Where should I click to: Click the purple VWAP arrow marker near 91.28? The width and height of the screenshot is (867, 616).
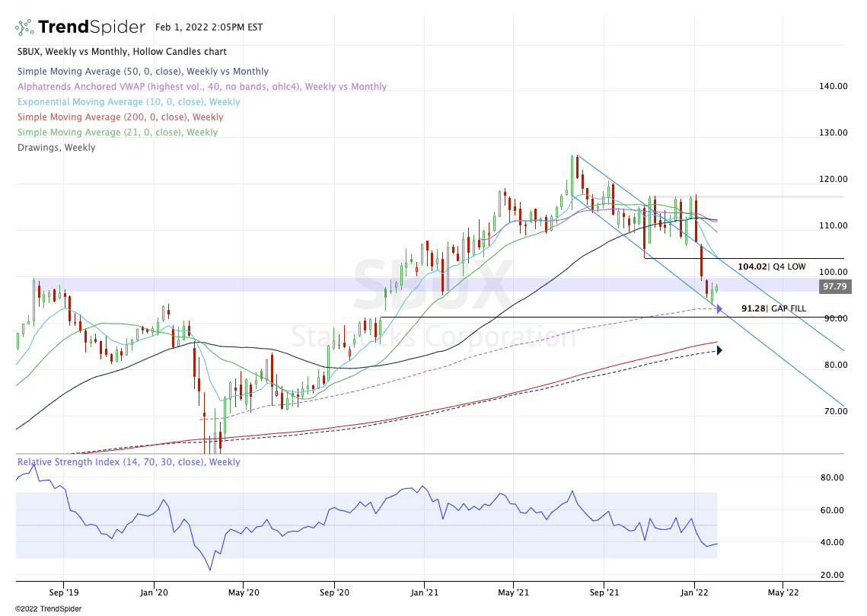tap(719, 309)
